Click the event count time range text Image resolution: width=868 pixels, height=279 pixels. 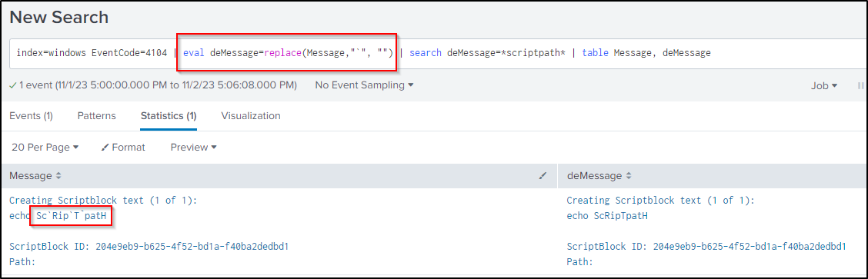153,85
